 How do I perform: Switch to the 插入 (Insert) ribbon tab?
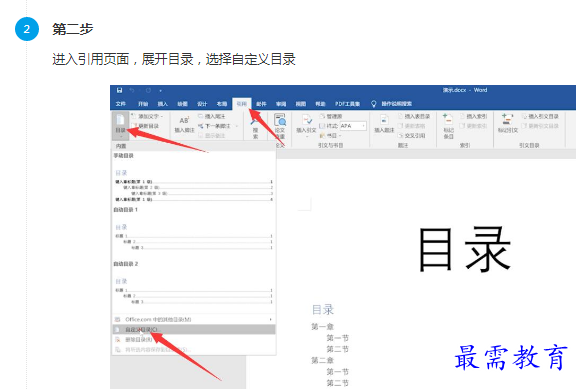(162, 104)
